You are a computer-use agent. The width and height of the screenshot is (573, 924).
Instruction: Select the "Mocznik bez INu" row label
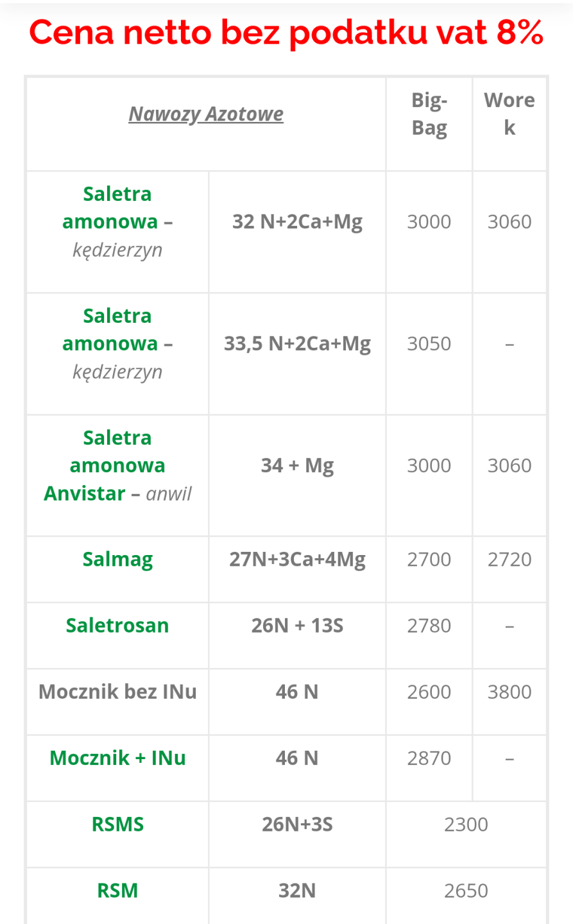coord(117,692)
